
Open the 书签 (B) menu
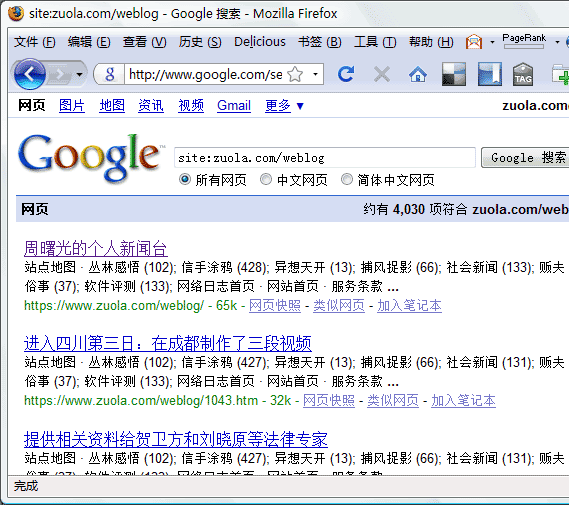(x=320, y=42)
